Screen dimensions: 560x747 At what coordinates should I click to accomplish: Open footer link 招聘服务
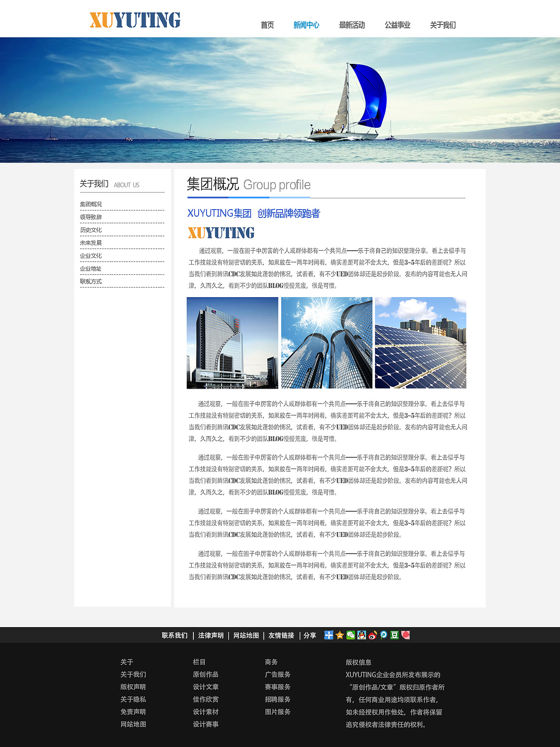click(x=278, y=699)
